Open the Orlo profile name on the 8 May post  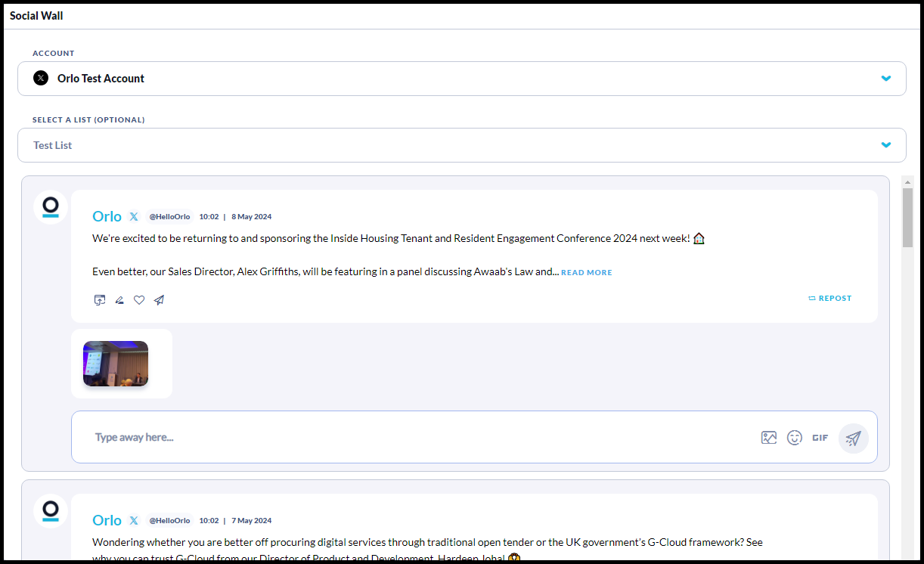click(107, 216)
